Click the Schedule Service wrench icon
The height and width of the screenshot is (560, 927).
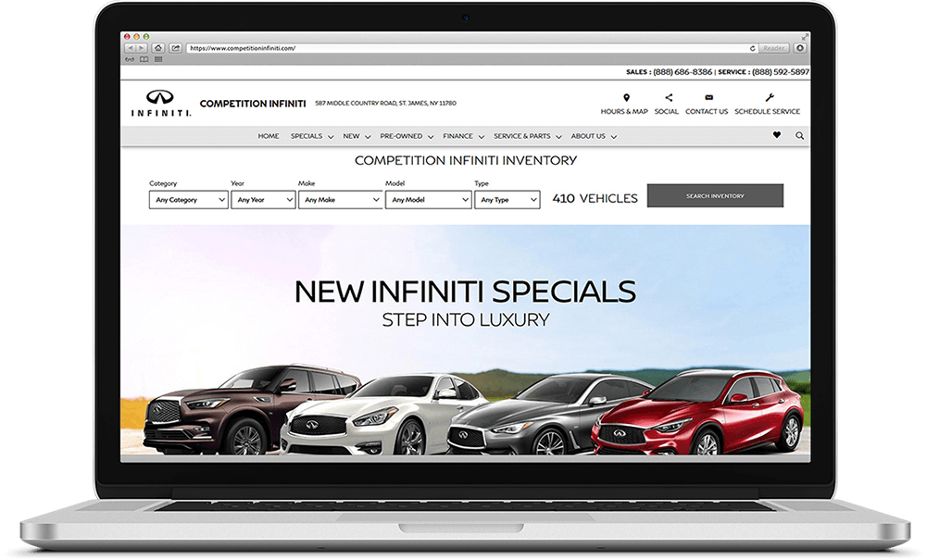tap(770, 97)
